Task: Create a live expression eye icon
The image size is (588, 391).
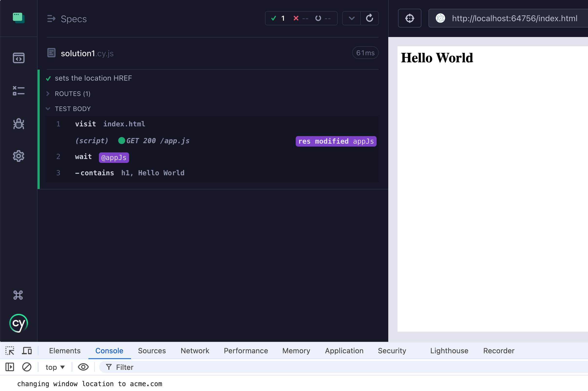Action: (83, 367)
